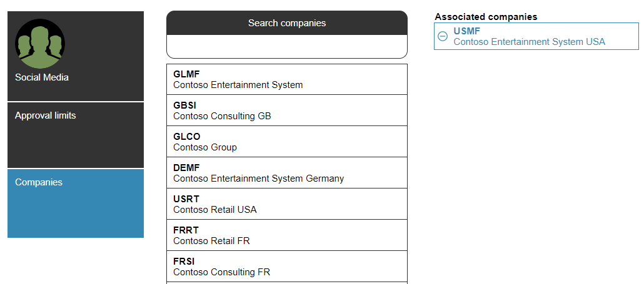Click the Social Media label text
644x284 pixels.
[x=41, y=77]
